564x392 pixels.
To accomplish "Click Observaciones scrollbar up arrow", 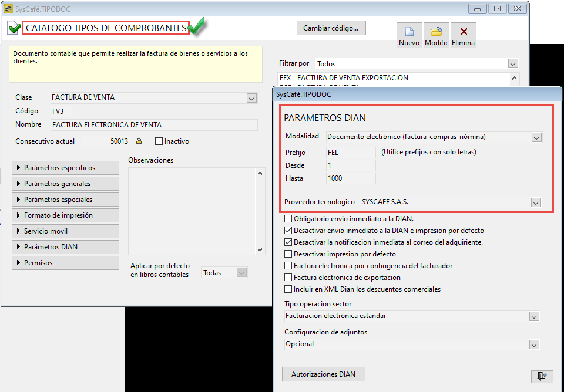I will [260, 173].
